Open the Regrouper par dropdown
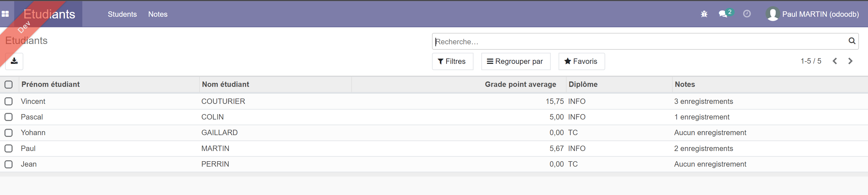 point(515,61)
